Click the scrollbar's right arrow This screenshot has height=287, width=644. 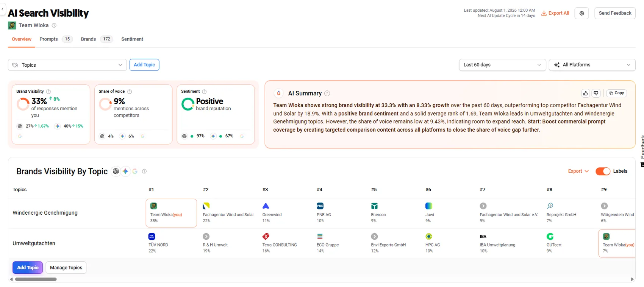(632, 279)
